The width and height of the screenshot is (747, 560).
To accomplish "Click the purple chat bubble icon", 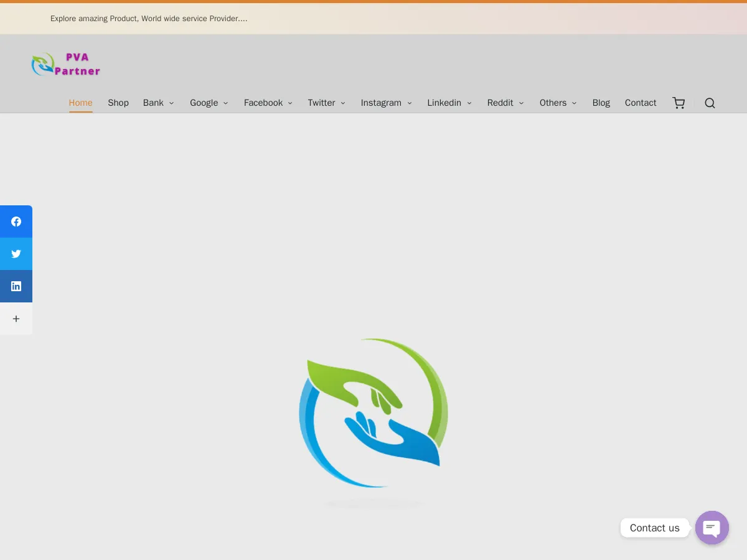I will click(712, 528).
